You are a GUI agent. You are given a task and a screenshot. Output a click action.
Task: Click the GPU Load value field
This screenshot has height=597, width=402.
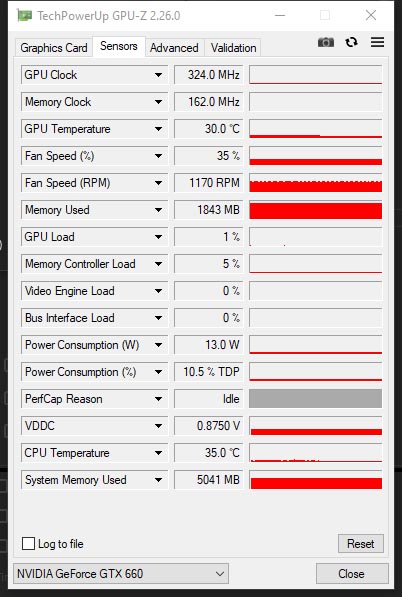tap(208, 237)
